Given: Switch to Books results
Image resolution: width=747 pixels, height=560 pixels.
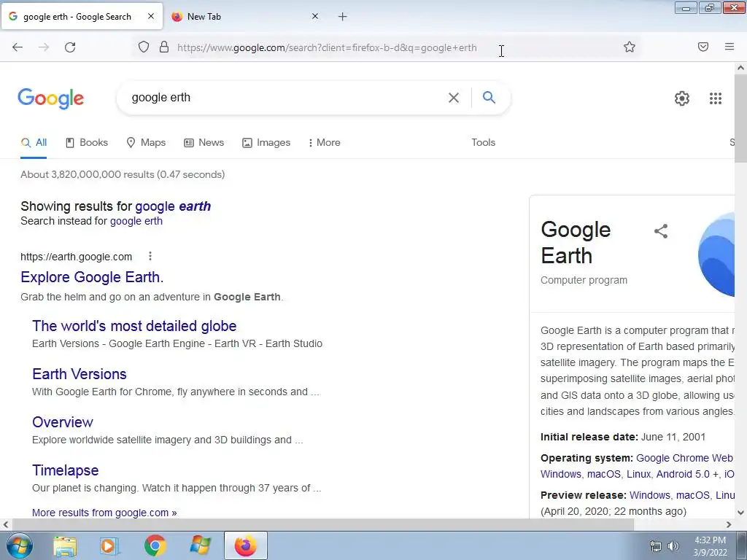Looking at the screenshot, I should click(87, 142).
